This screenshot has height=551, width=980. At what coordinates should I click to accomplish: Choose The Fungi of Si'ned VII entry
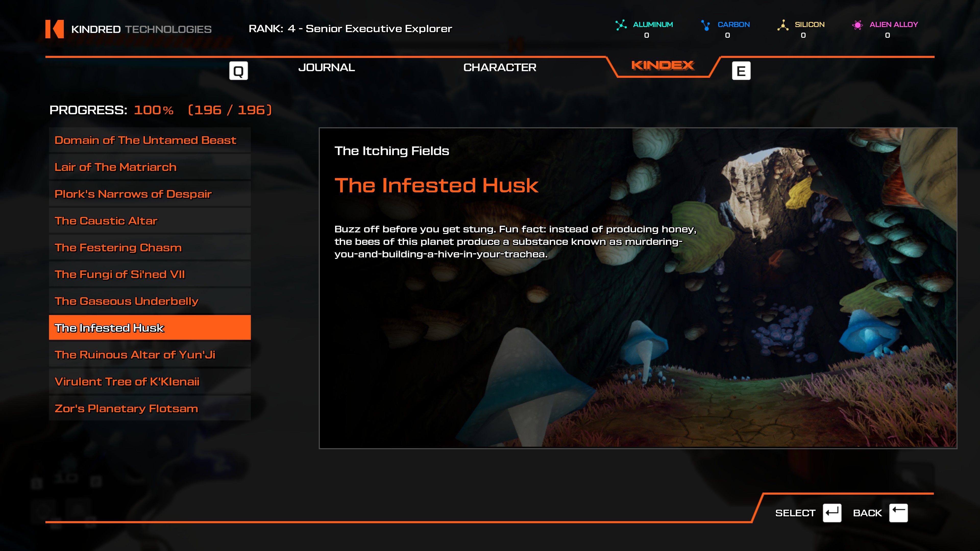(150, 274)
